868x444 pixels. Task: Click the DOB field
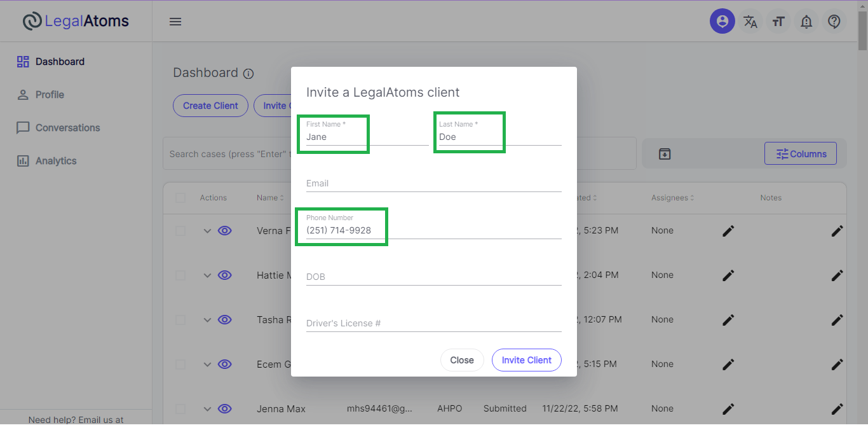pos(434,277)
